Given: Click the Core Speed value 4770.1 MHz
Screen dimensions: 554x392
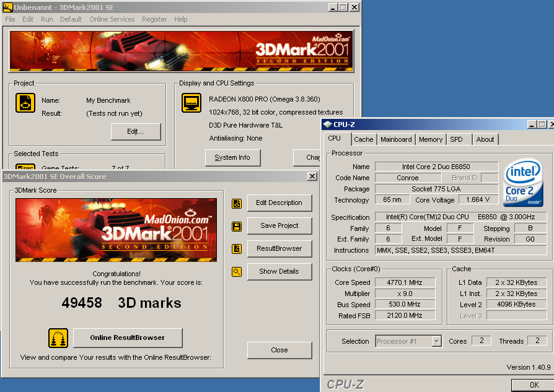Looking at the screenshot, I should click(405, 282).
